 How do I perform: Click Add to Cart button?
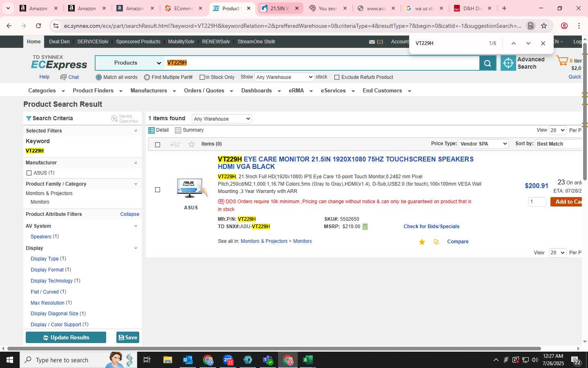pyautogui.click(x=566, y=202)
